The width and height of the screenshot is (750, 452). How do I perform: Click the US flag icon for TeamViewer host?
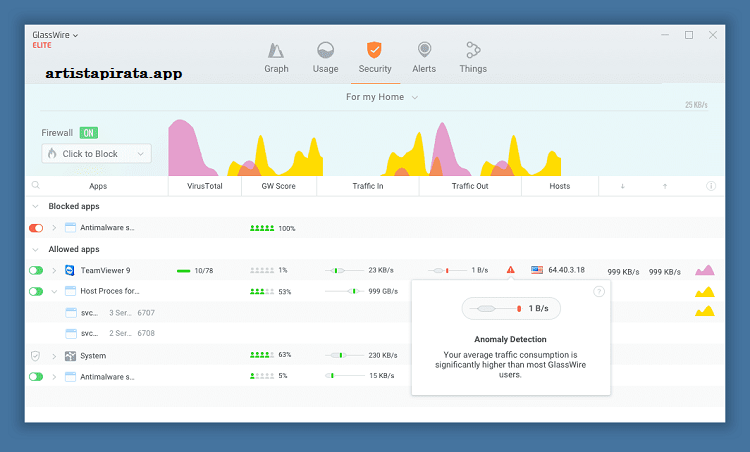click(x=537, y=270)
